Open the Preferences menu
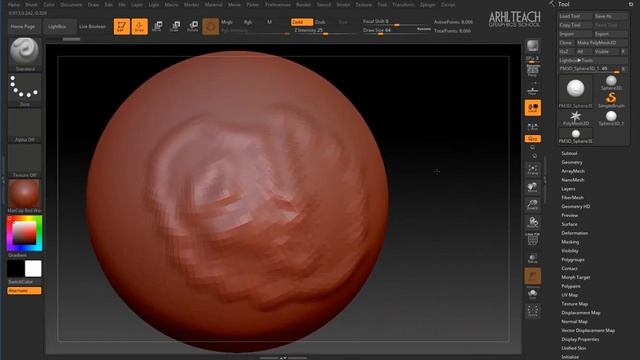The width and height of the screenshot is (640, 360). [x=278, y=4]
